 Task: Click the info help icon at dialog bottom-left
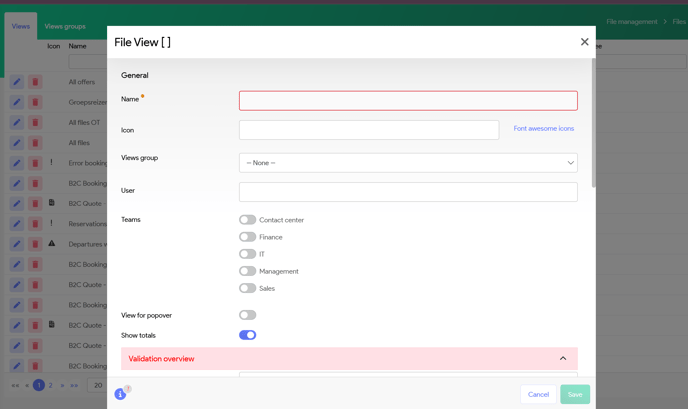120,394
